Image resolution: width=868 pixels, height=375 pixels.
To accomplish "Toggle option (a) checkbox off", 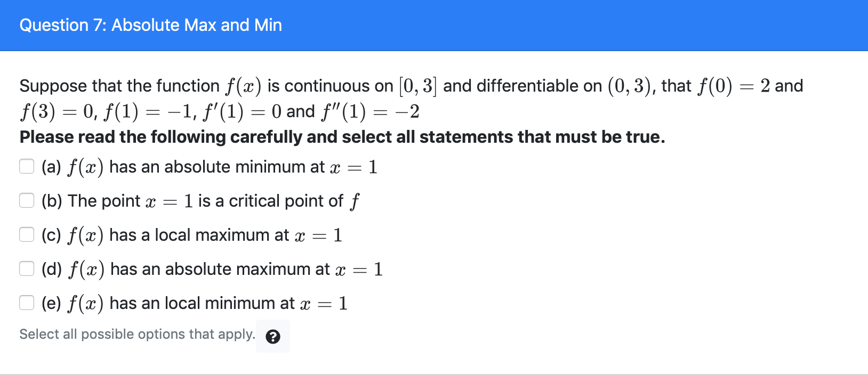I will (27, 167).
